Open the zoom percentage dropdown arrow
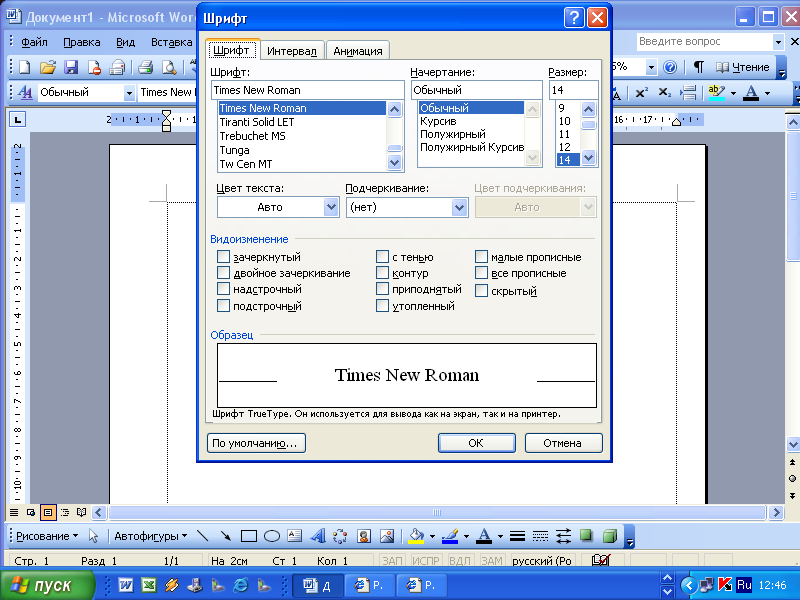 pyautogui.click(x=651, y=67)
